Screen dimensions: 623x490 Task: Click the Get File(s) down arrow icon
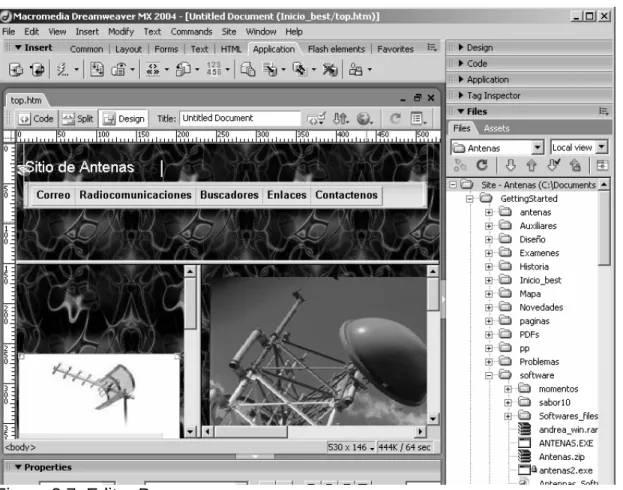pyautogui.click(x=511, y=165)
